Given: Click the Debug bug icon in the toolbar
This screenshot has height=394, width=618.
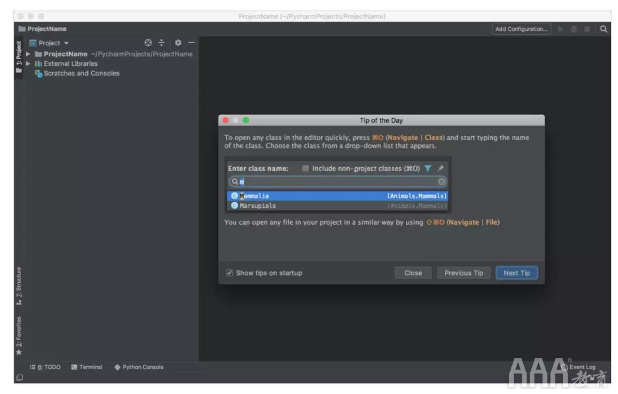Looking at the screenshot, I should tap(574, 29).
